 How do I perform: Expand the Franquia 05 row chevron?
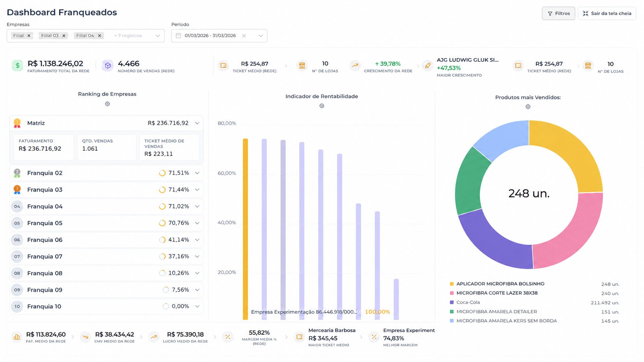(197, 223)
